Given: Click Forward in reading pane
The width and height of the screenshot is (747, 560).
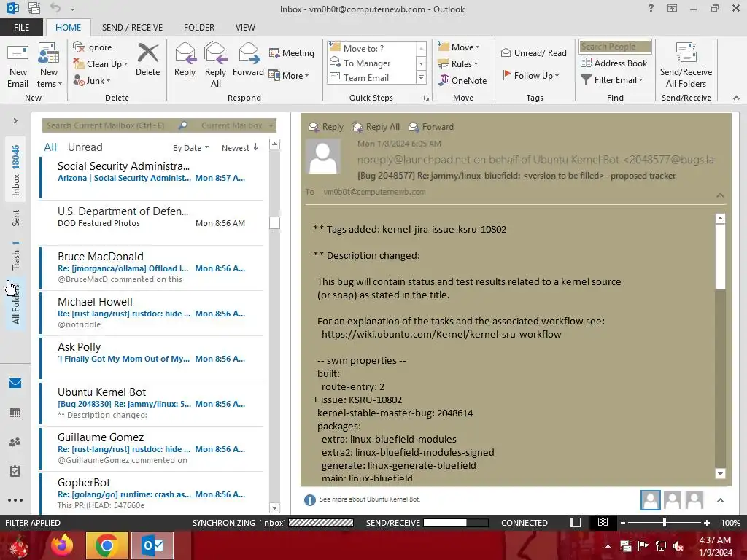Looking at the screenshot, I should point(431,127).
